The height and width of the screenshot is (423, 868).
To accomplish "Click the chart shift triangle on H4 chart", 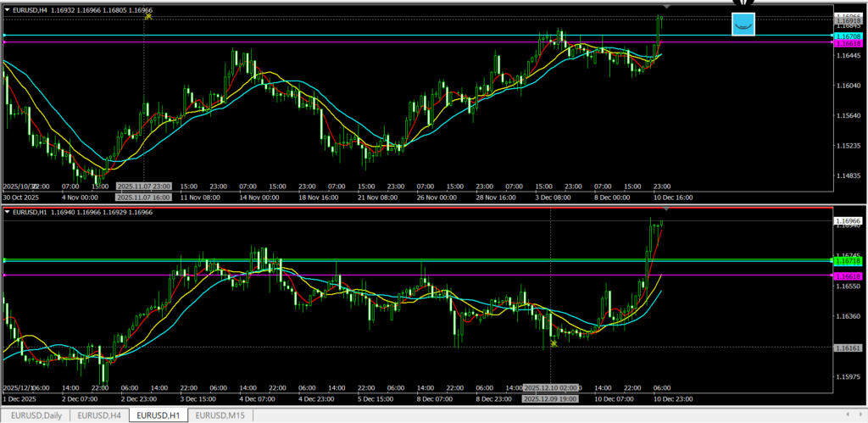I will (665, 7).
